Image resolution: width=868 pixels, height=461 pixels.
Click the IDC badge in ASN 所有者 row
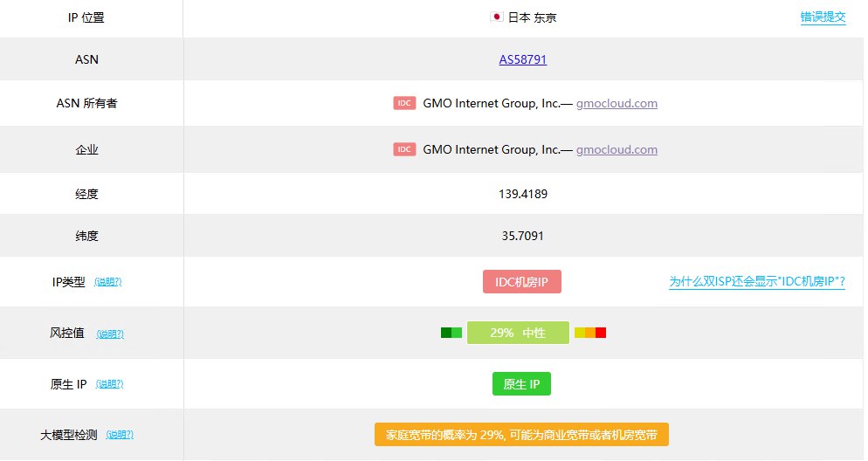click(x=404, y=103)
